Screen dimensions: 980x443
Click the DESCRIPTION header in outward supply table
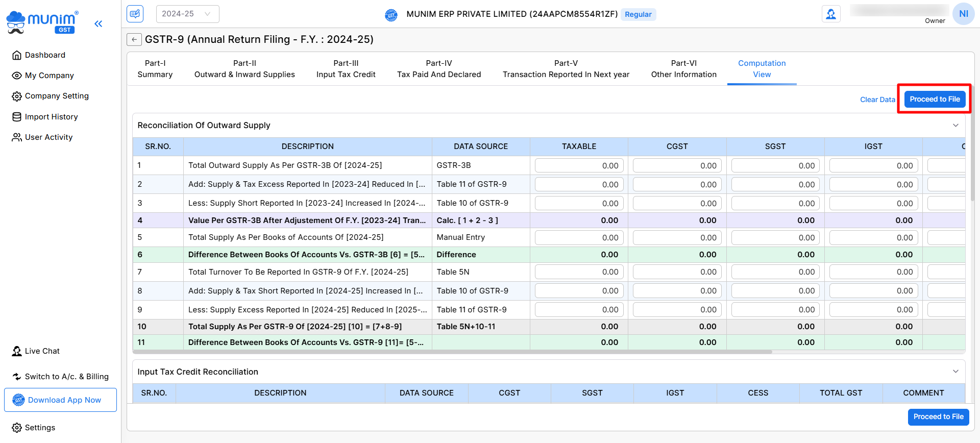pos(307,146)
